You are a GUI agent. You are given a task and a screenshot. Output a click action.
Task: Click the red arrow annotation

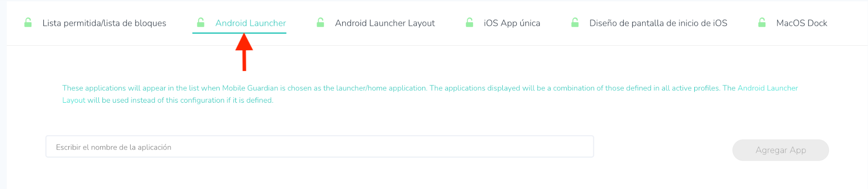pos(244,52)
